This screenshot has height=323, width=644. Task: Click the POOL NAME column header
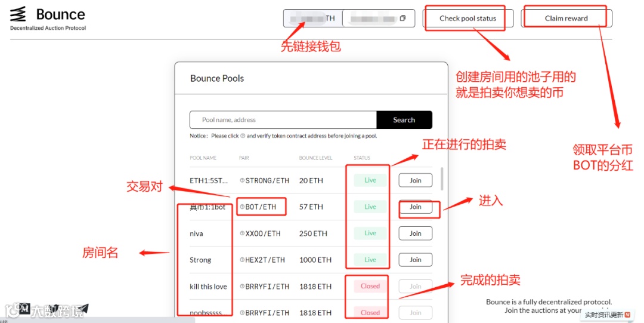pos(203,158)
